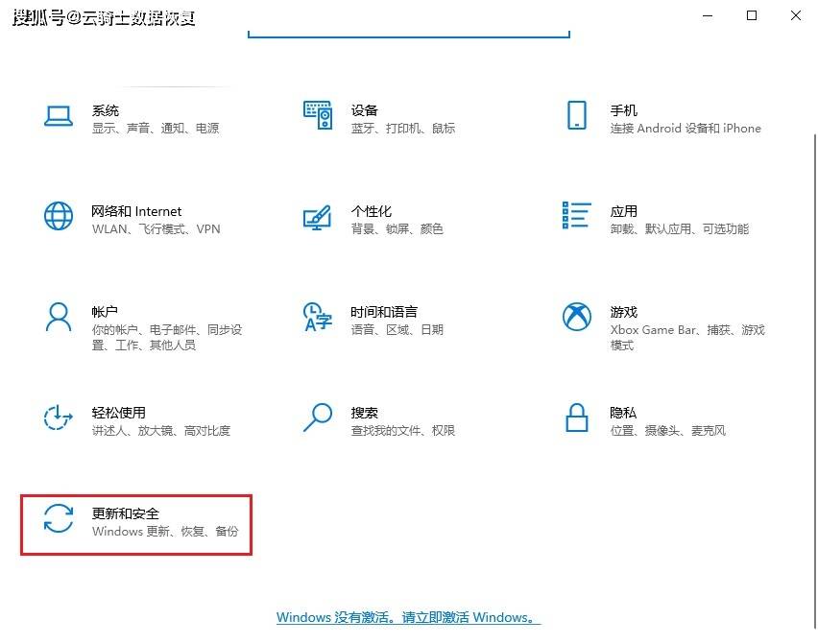The height and width of the screenshot is (644, 818).
Task: Close the Settings window
Action: click(x=796, y=15)
